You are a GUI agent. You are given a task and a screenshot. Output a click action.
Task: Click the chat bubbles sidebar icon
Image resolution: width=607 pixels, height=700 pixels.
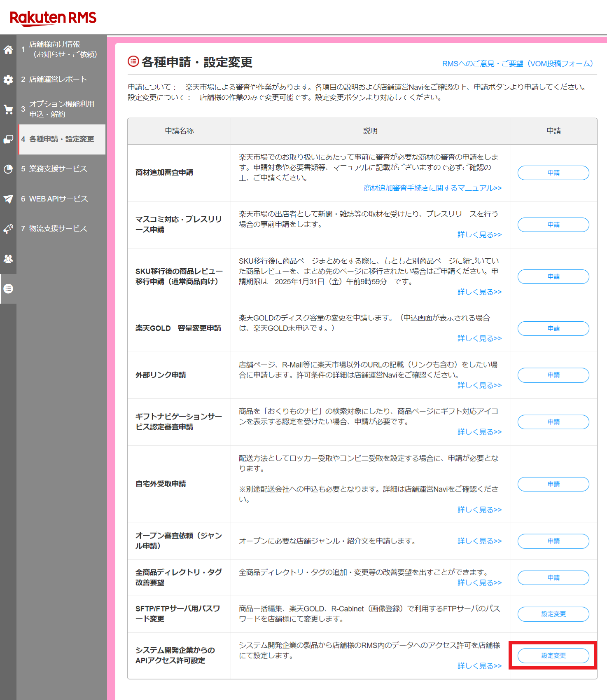pyautogui.click(x=8, y=139)
